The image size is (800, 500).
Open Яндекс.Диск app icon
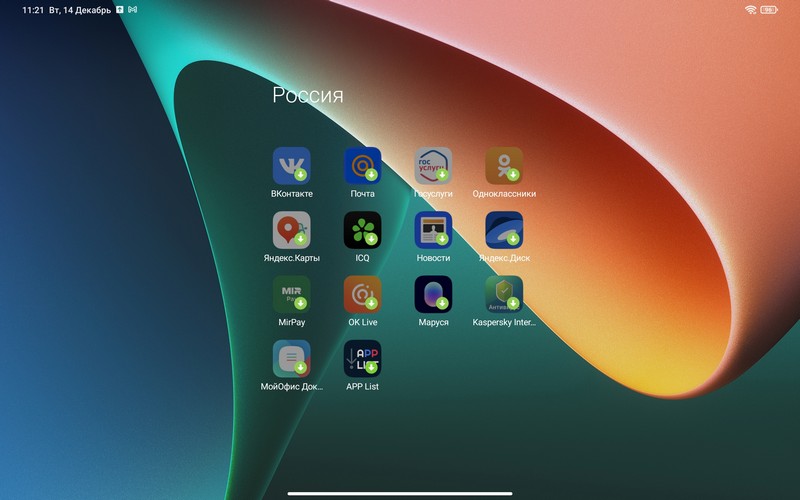(504, 230)
